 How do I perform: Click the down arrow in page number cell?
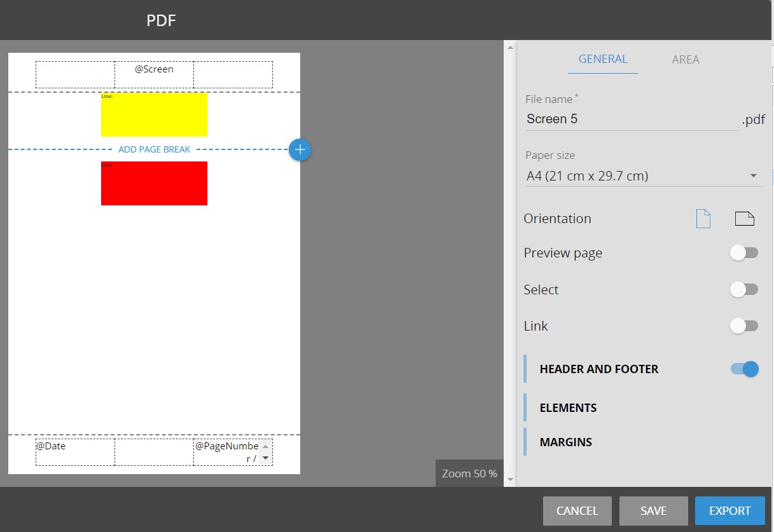click(266, 458)
